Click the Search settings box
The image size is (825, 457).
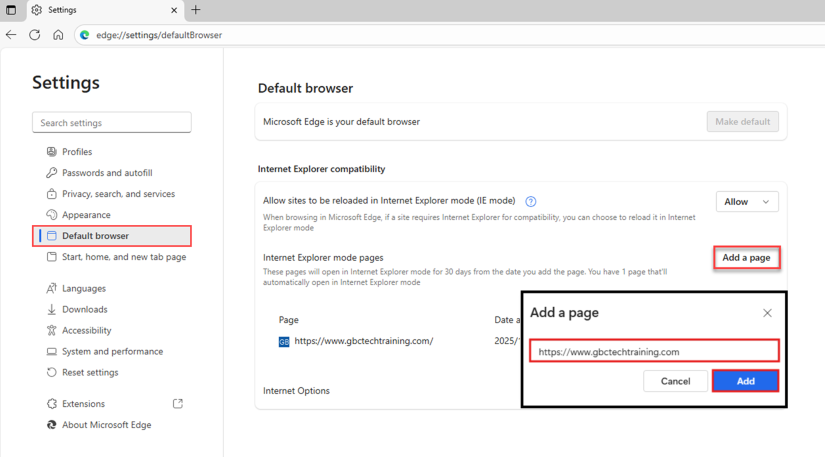(x=112, y=123)
